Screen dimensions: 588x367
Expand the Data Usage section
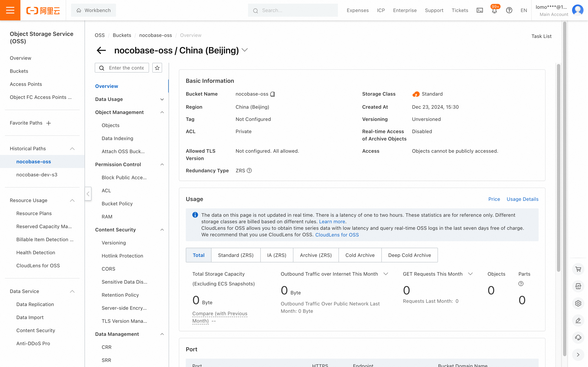(162, 99)
